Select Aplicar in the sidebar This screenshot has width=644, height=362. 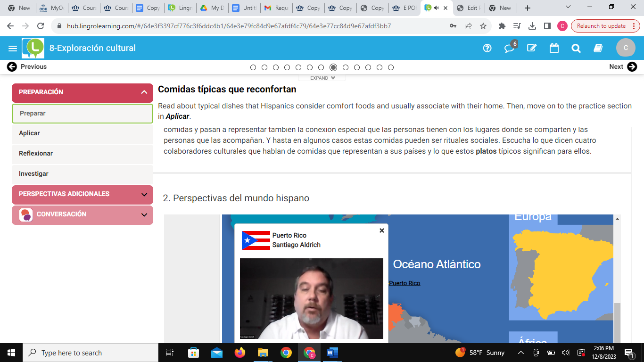coord(29,133)
